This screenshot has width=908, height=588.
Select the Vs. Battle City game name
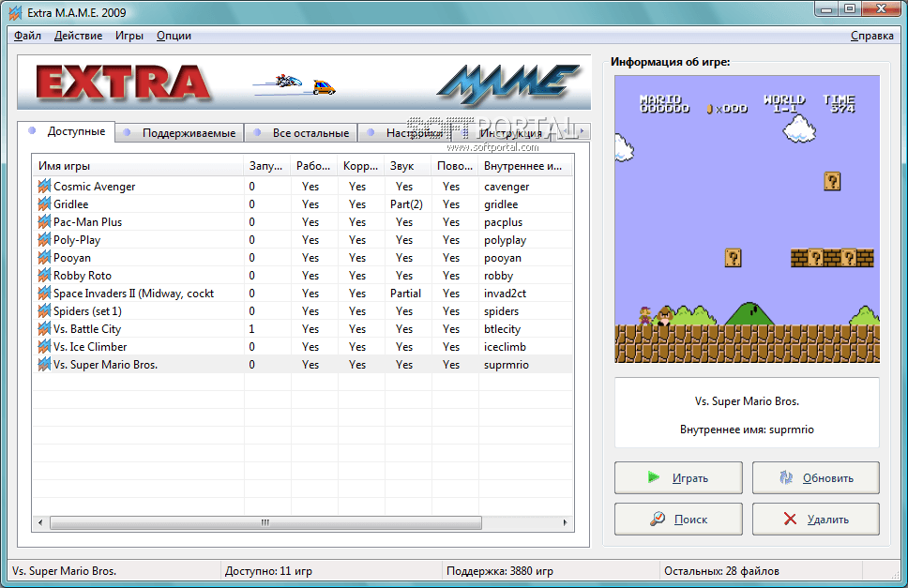[x=87, y=329]
